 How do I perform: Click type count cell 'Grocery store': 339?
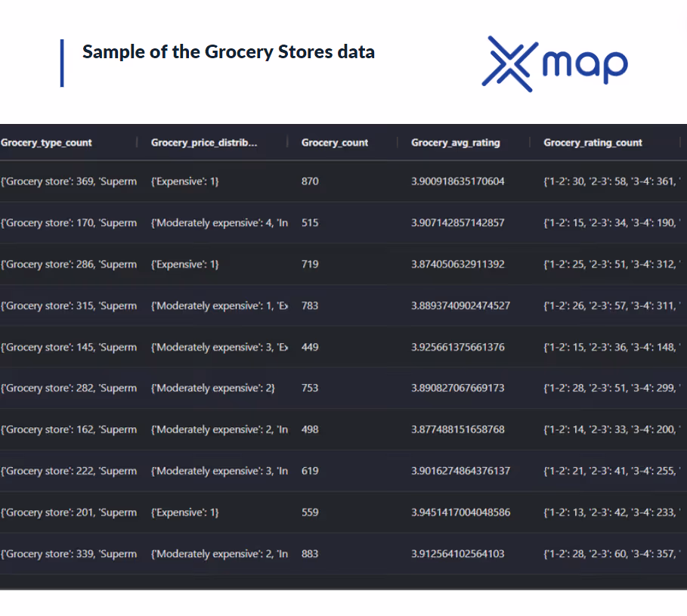point(69,554)
